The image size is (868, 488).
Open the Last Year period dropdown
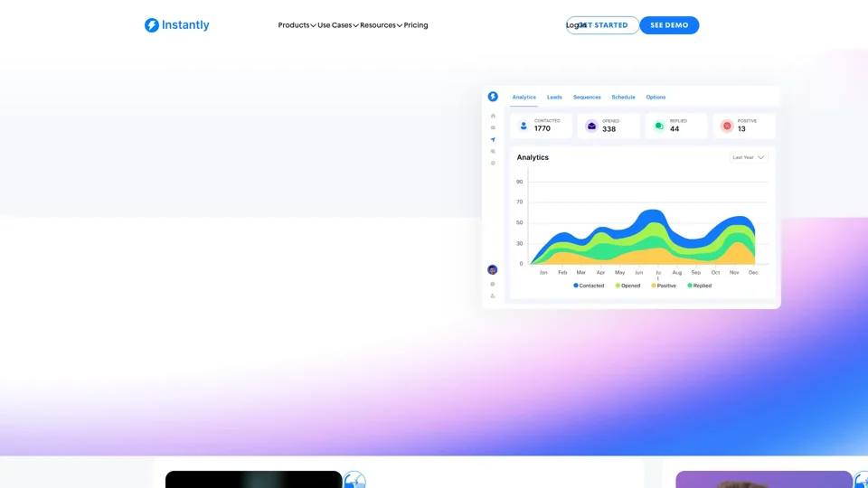pos(749,157)
